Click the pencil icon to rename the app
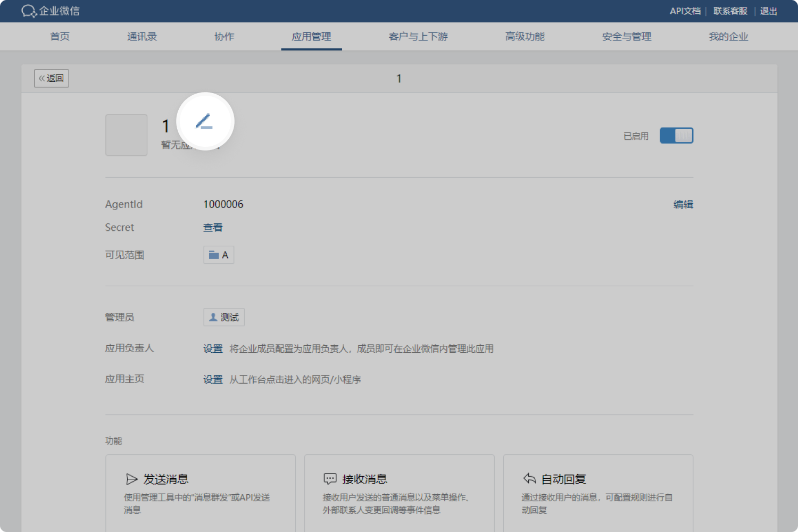Image resolution: width=798 pixels, height=532 pixels. (205, 121)
